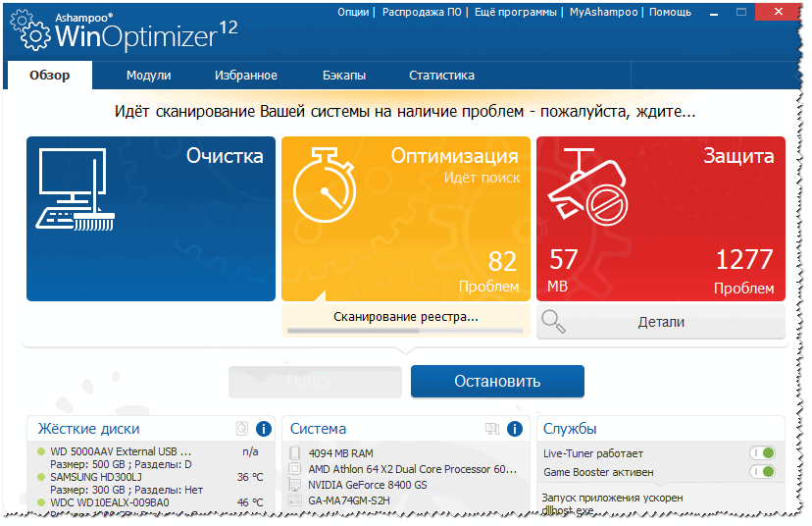Open info icon for Жёсткие диски
Screen dimensions: 812x526
pos(264,429)
